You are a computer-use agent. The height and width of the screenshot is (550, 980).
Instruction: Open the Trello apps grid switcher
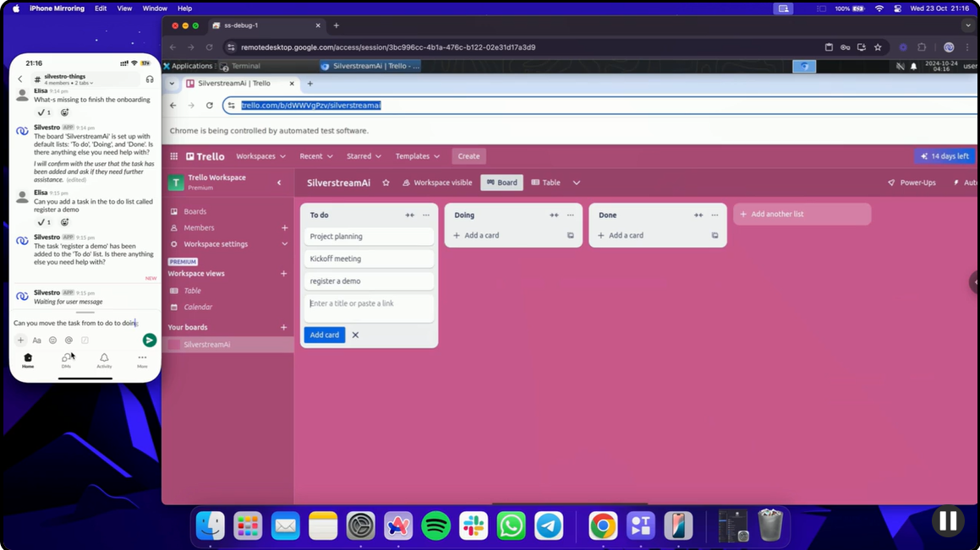pyautogui.click(x=173, y=156)
